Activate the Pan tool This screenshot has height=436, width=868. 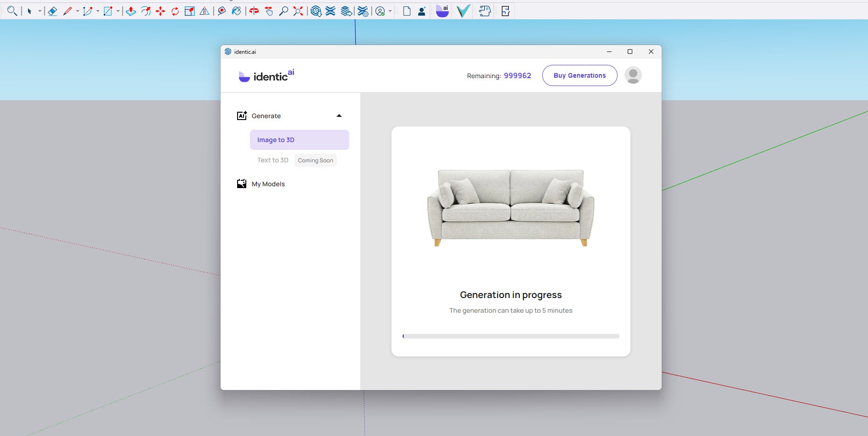point(269,11)
